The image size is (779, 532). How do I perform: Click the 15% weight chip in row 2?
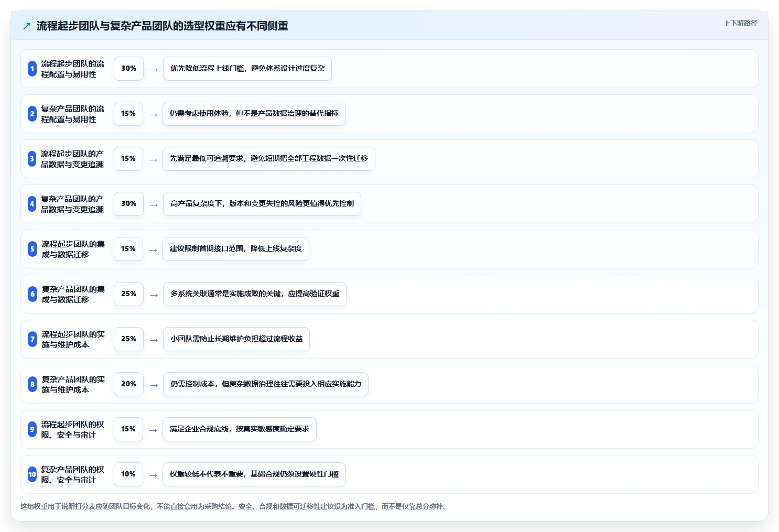128,114
